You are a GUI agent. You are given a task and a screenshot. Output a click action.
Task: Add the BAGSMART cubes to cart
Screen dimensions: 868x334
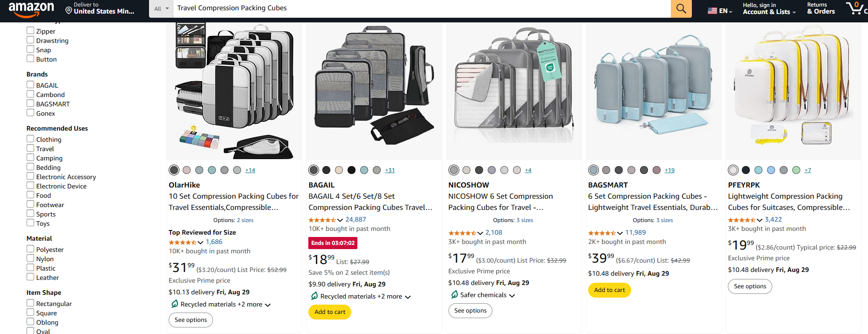click(x=609, y=290)
